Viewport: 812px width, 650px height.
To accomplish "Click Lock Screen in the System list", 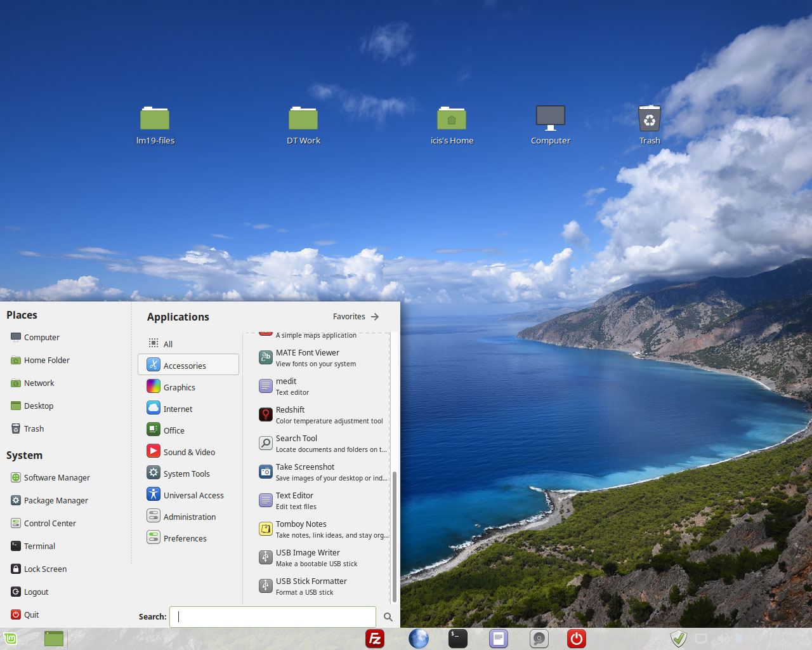I will click(x=45, y=569).
